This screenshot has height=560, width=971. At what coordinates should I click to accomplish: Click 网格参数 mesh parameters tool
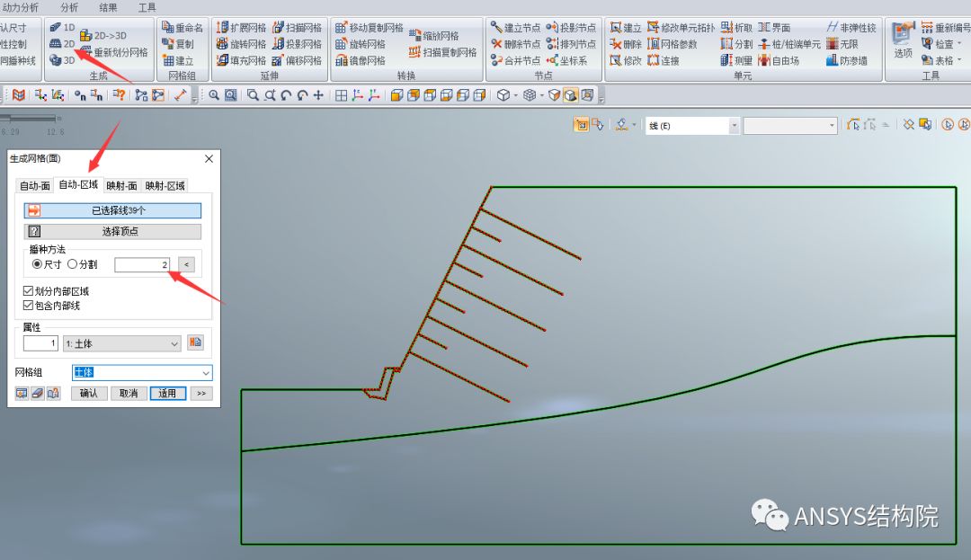click(672, 44)
